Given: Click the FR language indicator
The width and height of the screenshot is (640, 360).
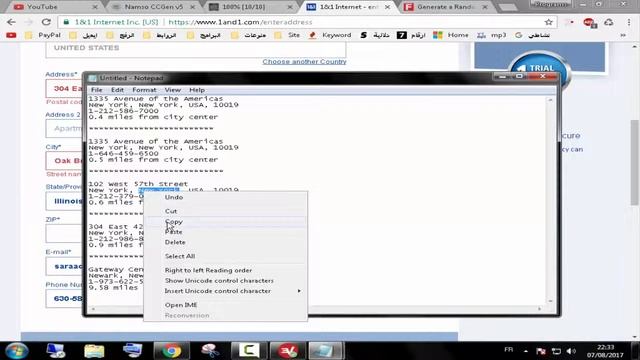Looking at the screenshot, I should click(509, 350).
